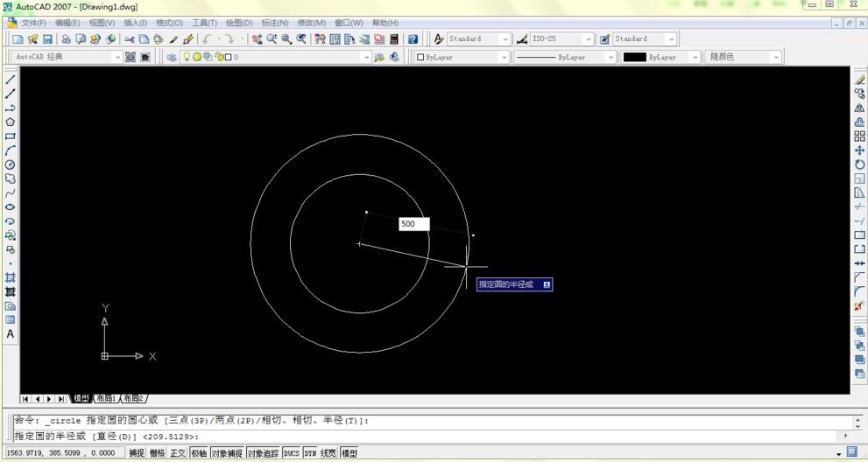
Task: Click the Help question mark icon
Action: [412, 39]
